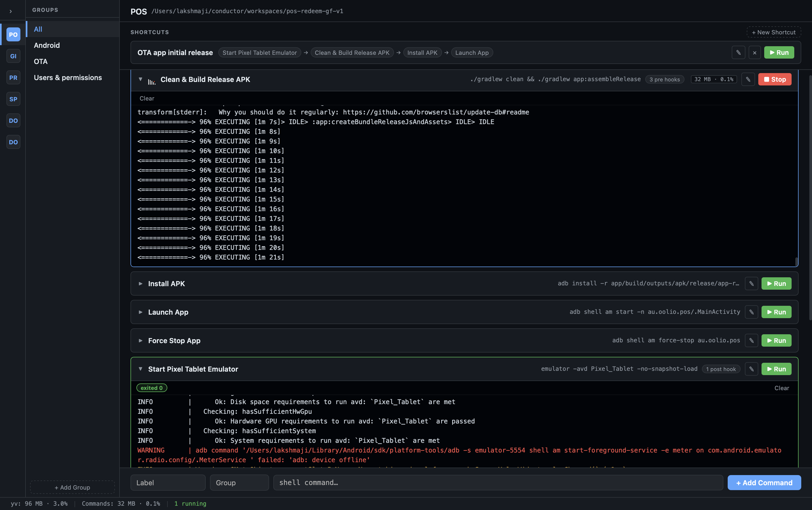Select the GI workspace icon
Screen dimensions: 812x510
pos(13,56)
